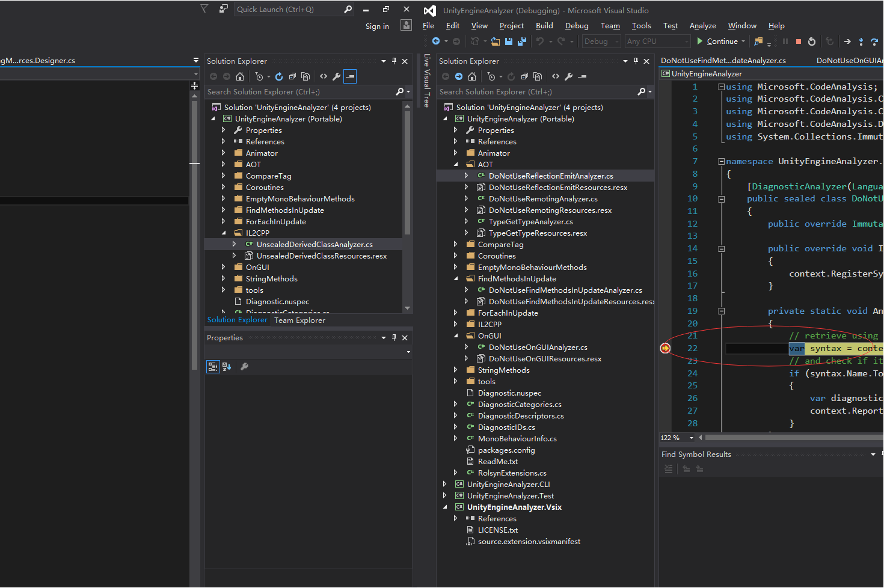Viewport: 884px width, 588px height.
Task: Toggle the breakpoint on line 22
Action: (665, 348)
